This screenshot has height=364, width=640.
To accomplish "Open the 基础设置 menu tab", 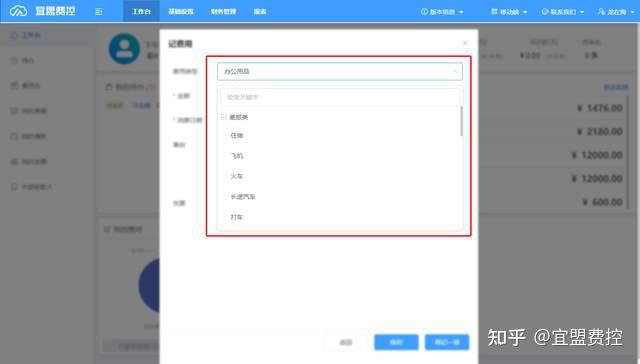I will [181, 11].
